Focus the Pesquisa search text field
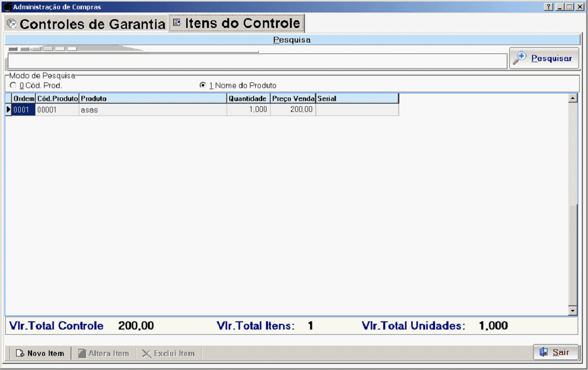This screenshot has width=588, height=370. [257, 61]
